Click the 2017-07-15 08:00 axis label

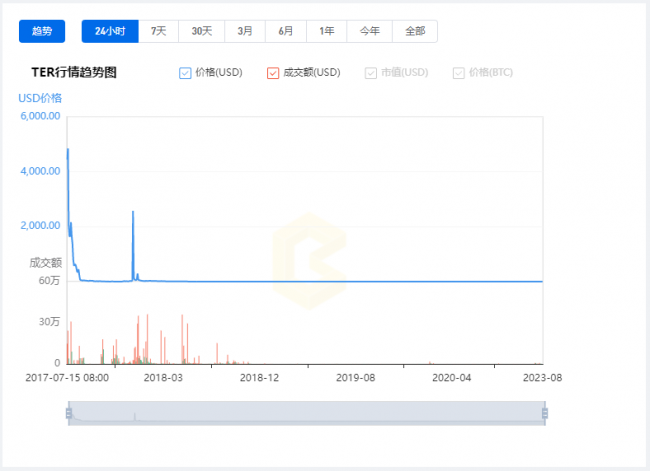(67, 378)
